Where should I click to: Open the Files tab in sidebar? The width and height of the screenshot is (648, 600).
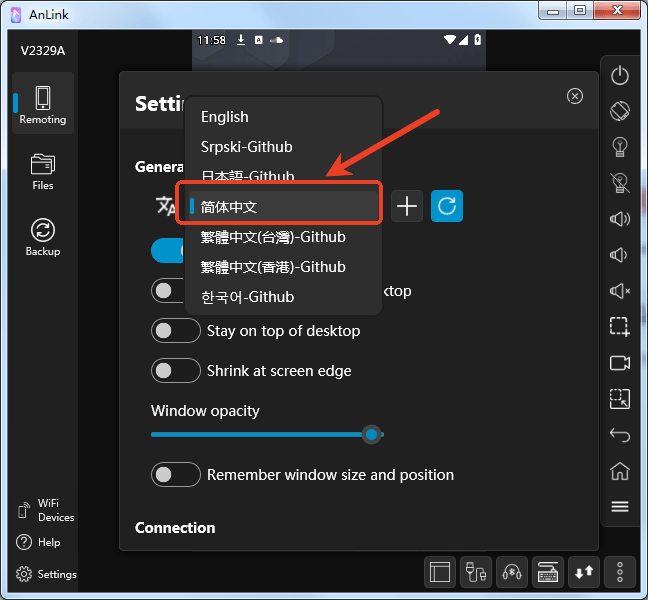43,172
